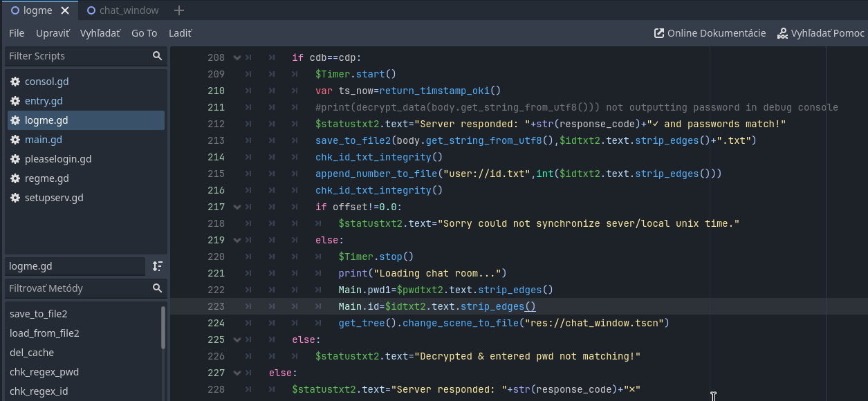
Task: Collapse the else block at line 219
Action: coord(237,241)
